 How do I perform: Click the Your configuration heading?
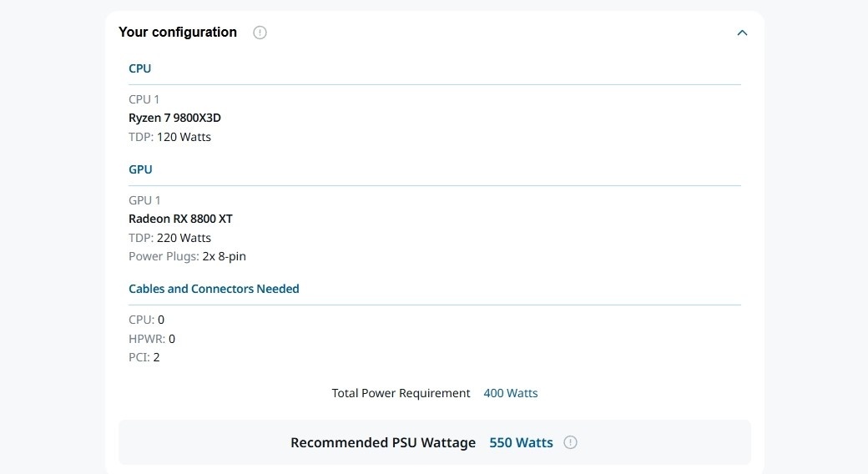[178, 33]
